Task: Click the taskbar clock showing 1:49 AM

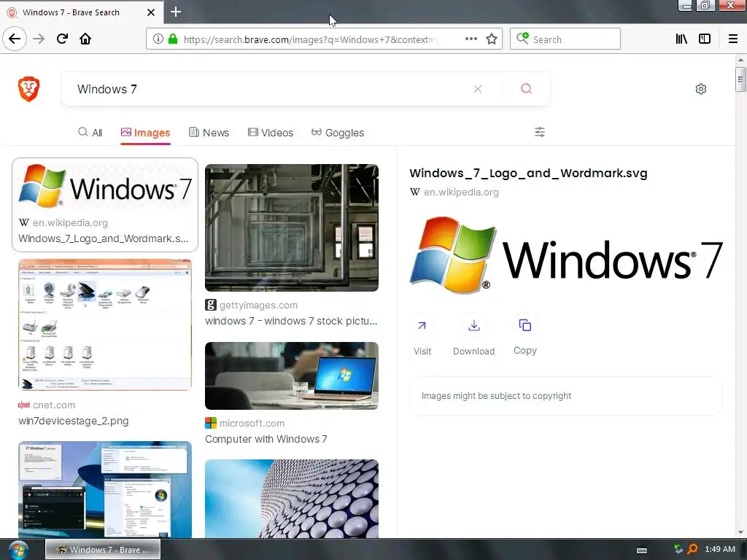Action: click(720, 549)
